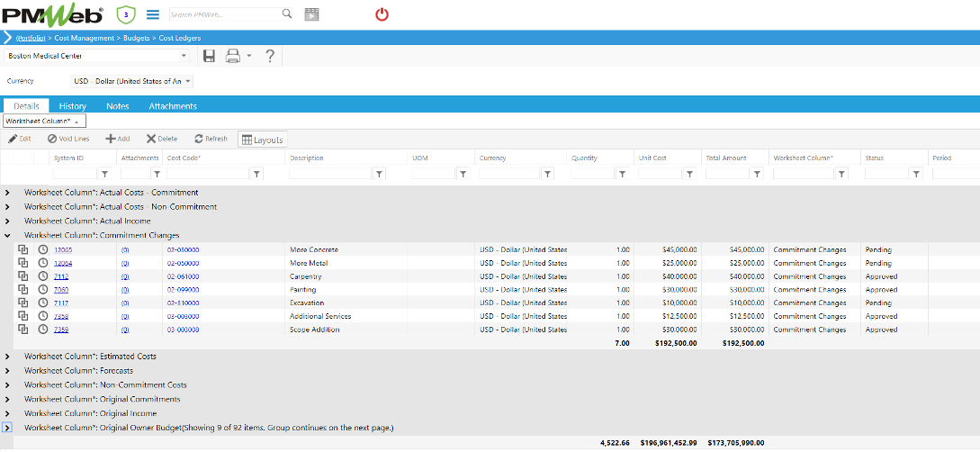Screen dimensions: 980x452
Task: Switch to the Notes tab
Action: pos(118,105)
